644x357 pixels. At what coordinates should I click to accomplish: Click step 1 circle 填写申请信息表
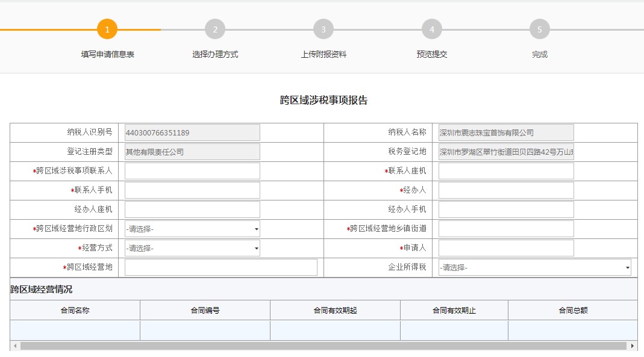coord(107,29)
